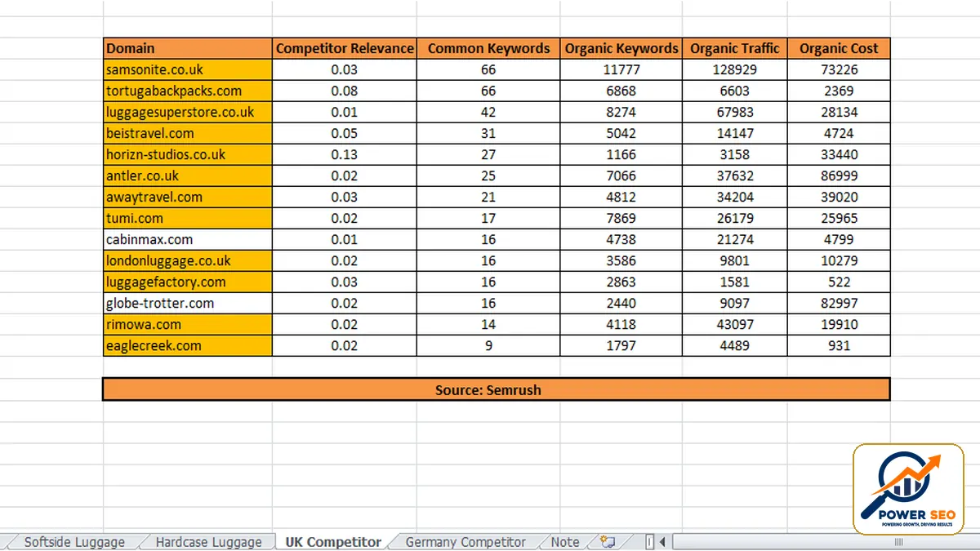
Task: Select organic traffic value 43097
Action: tap(735, 324)
